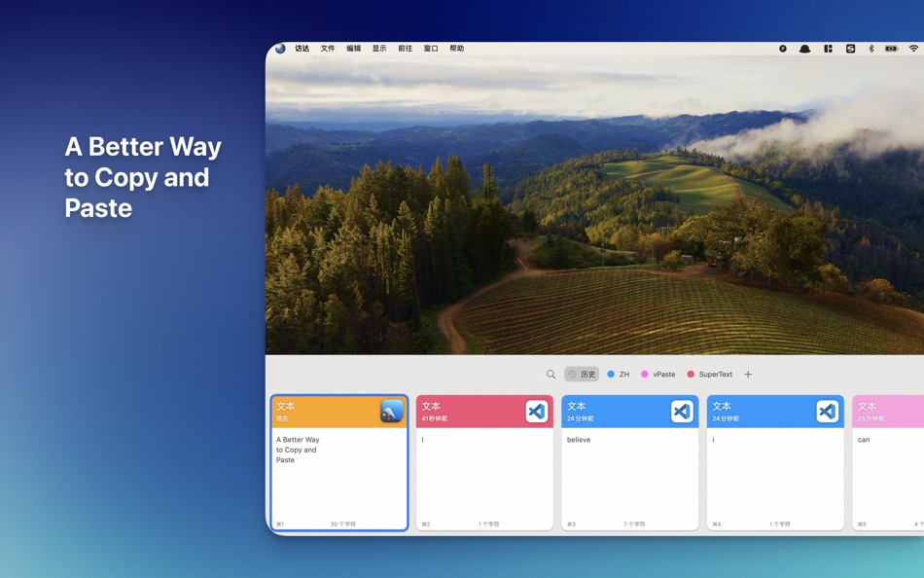The width and height of the screenshot is (924, 578).
Task: Select the orange clip card copied 现在
Action: (339, 463)
